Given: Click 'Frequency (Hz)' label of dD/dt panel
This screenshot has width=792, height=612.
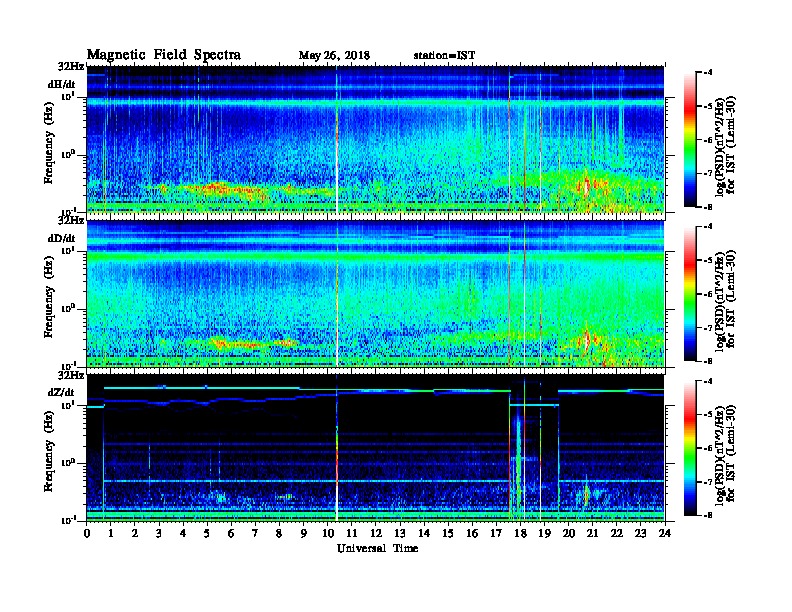Looking at the screenshot, I should coord(49,298).
